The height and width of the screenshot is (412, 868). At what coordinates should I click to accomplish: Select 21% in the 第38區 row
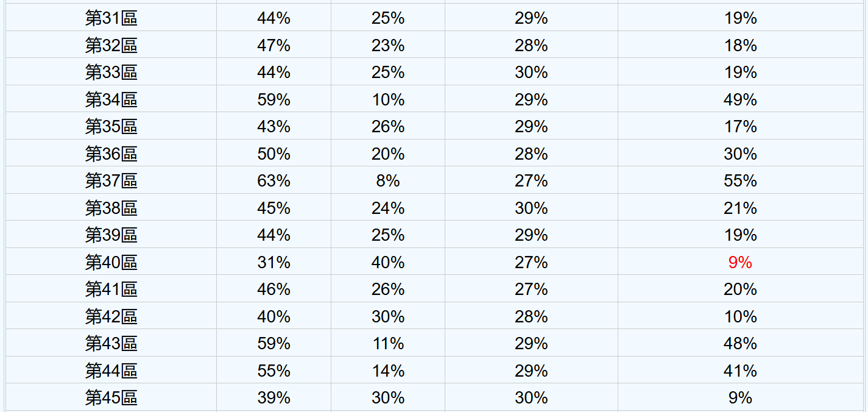click(x=740, y=208)
